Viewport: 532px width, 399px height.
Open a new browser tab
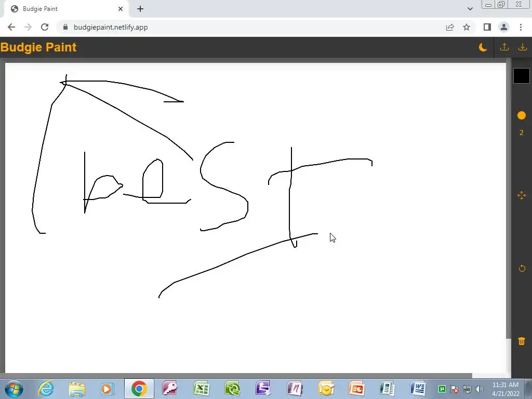click(x=140, y=9)
